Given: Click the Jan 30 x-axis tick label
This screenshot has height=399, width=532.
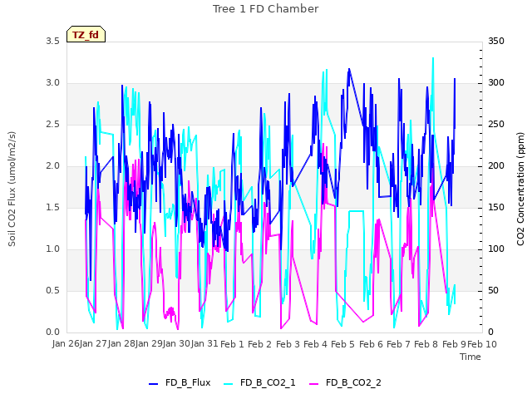Looking at the screenshot, I should 175,344.
